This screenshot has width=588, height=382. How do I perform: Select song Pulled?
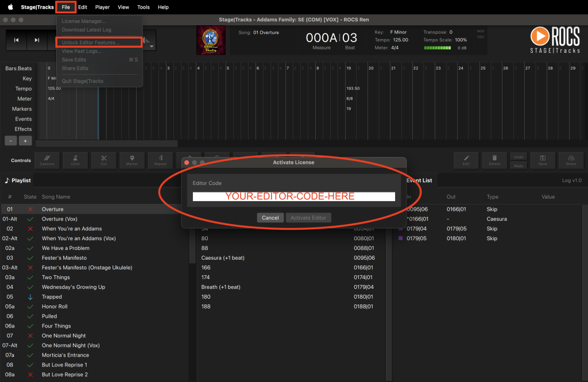coord(96,317)
